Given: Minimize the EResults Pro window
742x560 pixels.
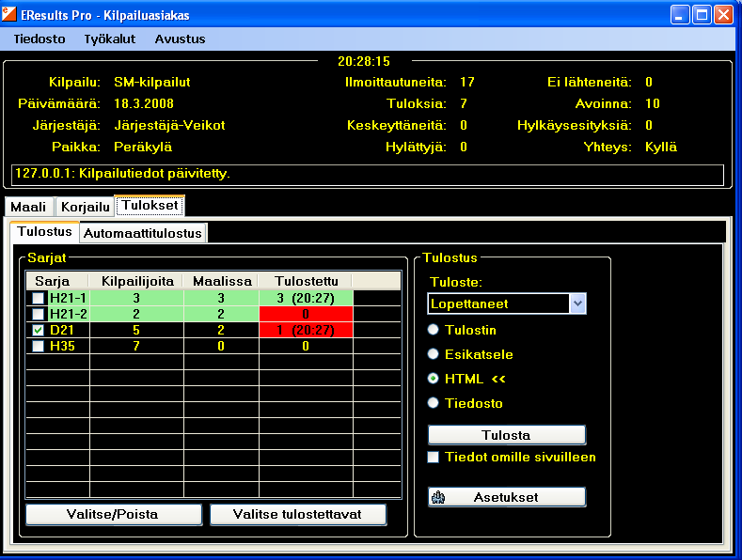Looking at the screenshot, I should pyautogui.click(x=680, y=15).
